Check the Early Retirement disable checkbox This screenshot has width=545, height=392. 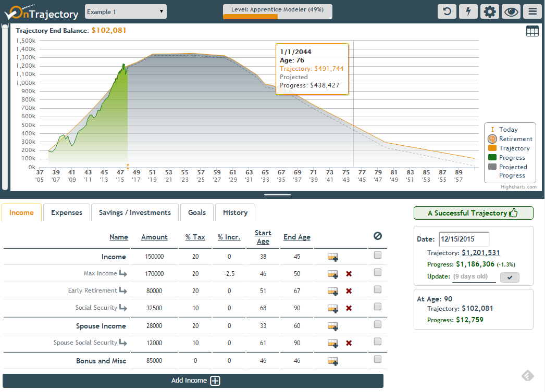(x=378, y=289)
